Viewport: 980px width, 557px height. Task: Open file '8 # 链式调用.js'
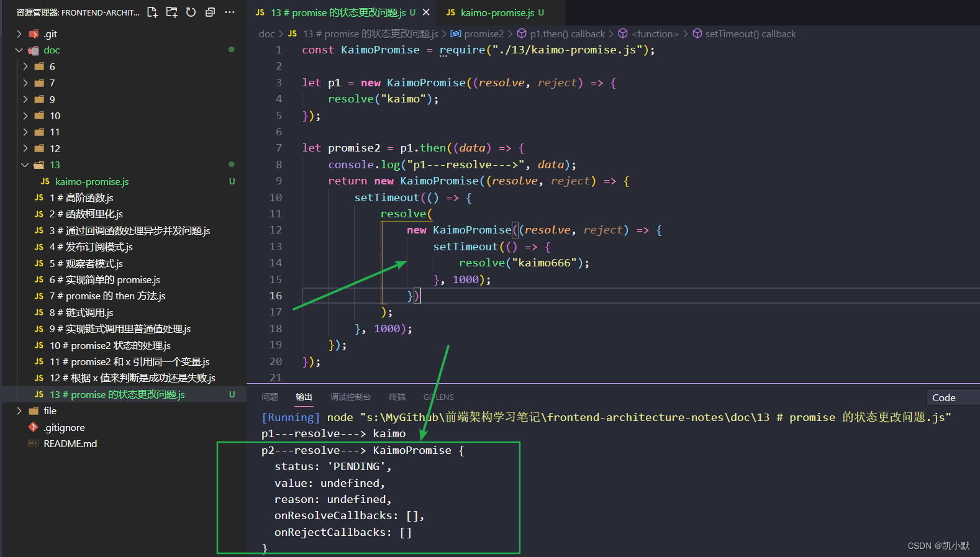(x=81, y=313)
